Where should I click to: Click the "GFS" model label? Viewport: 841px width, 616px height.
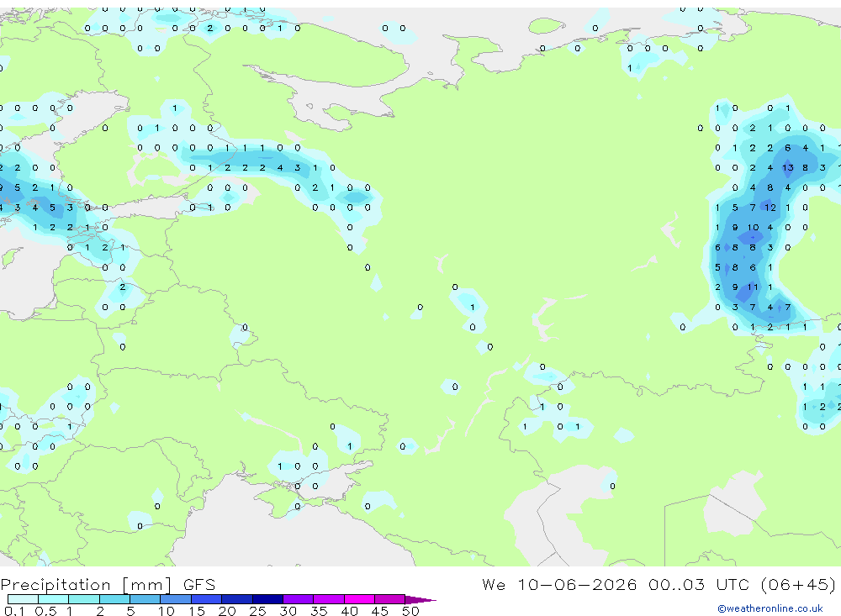click(199, 585)
